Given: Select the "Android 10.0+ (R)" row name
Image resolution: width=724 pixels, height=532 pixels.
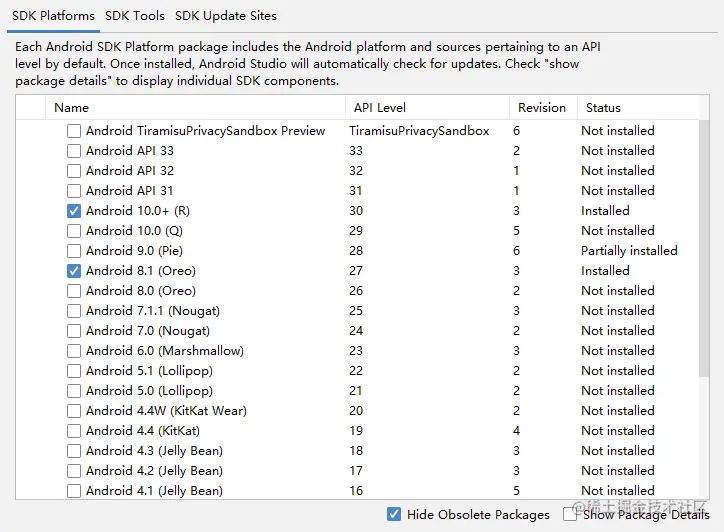Looking at the screenshot, I should (x=138, y=211).
